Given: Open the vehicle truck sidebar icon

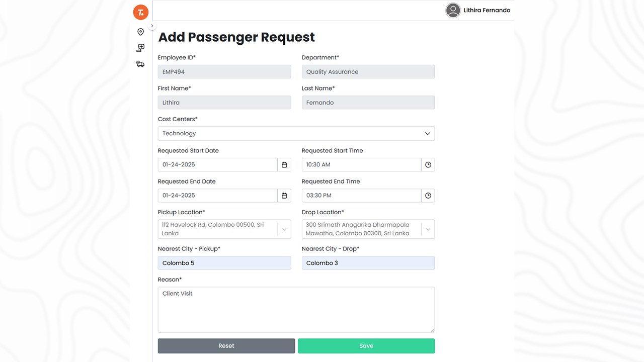Looking at the screenshot, I should [140, 64].
